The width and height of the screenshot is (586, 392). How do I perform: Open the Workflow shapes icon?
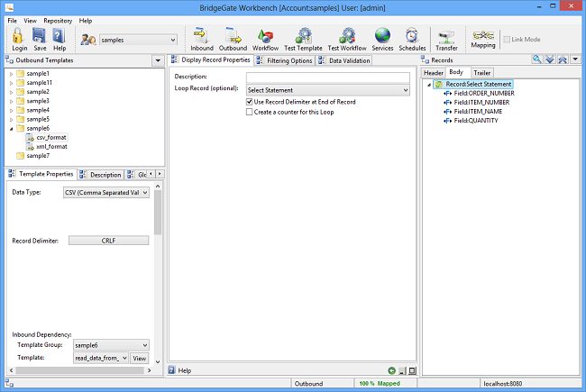(265, 36)
